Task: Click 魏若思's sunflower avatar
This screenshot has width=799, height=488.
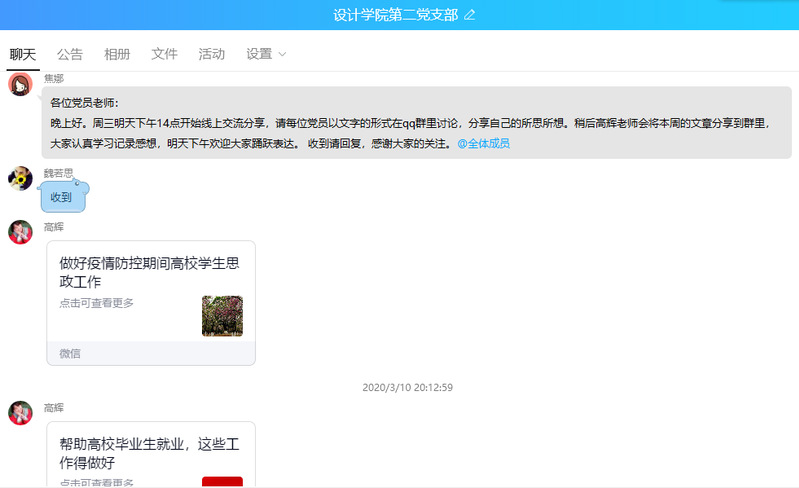Action: click(x=20, y=178)
